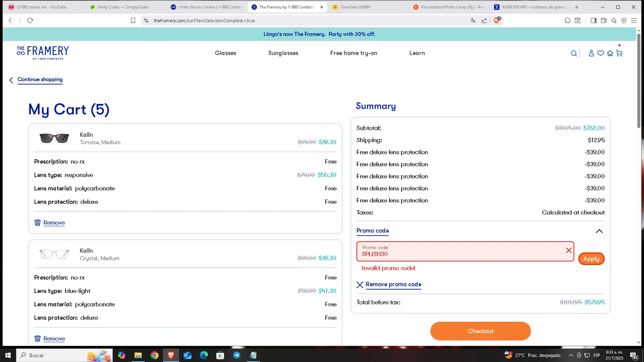Open the taskbar weather widget 27°C
The width and height of the screenshot is (644, 362).
point(532,355)
